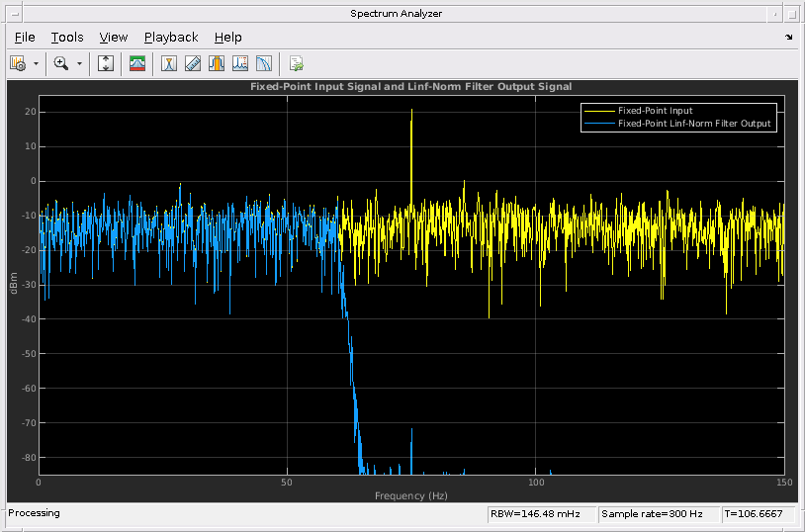Open the Configuration Properties icon

pos(18,63)
